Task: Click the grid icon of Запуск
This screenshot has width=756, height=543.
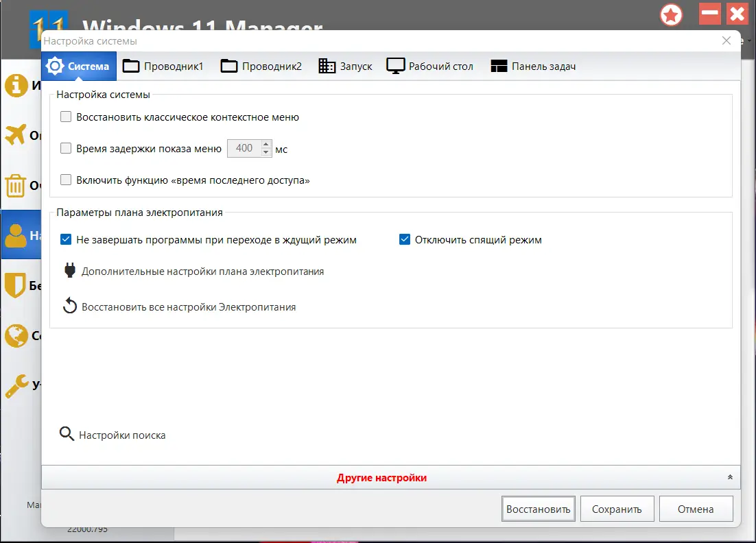Action: pos(327,66)
